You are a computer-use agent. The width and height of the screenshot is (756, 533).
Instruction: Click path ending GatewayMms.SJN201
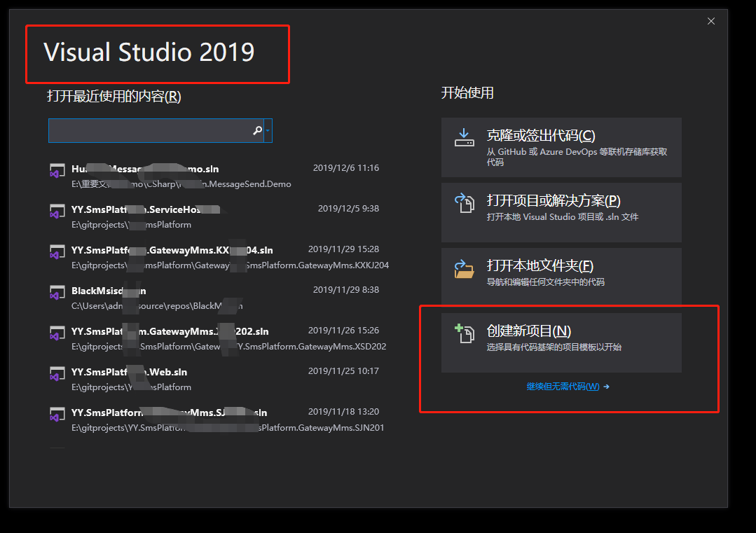[x=228, y=428]
